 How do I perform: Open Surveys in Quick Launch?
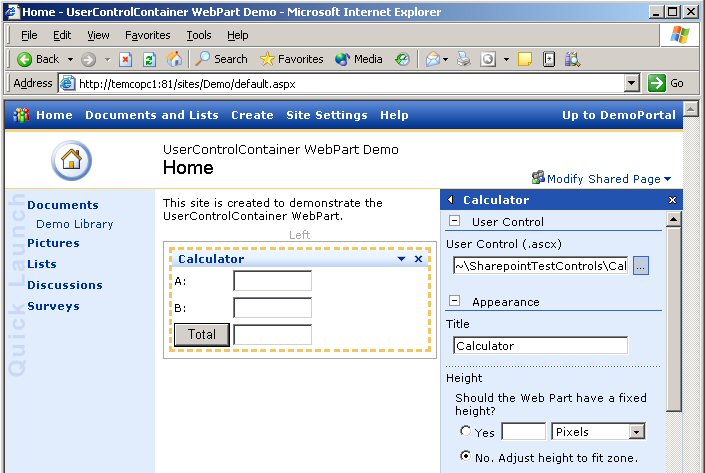(53, 306)
